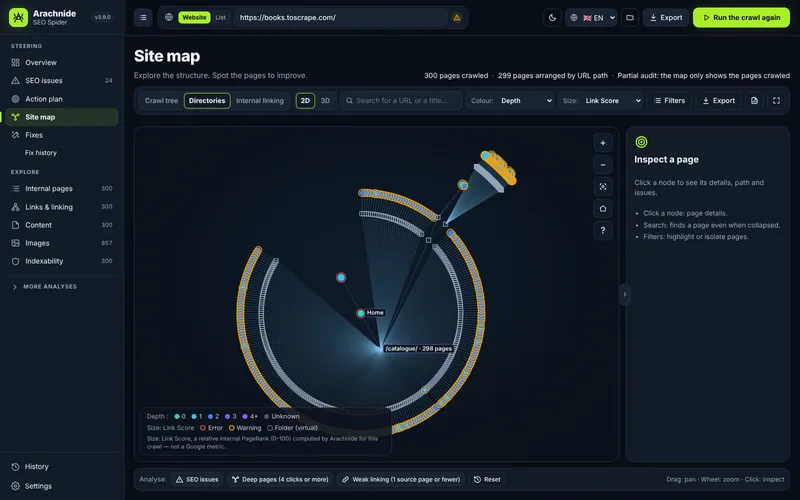Screen dimensions: 800x500
Task: Click the sidebar menu hamburger icon
Action: (x=143, y=17)
